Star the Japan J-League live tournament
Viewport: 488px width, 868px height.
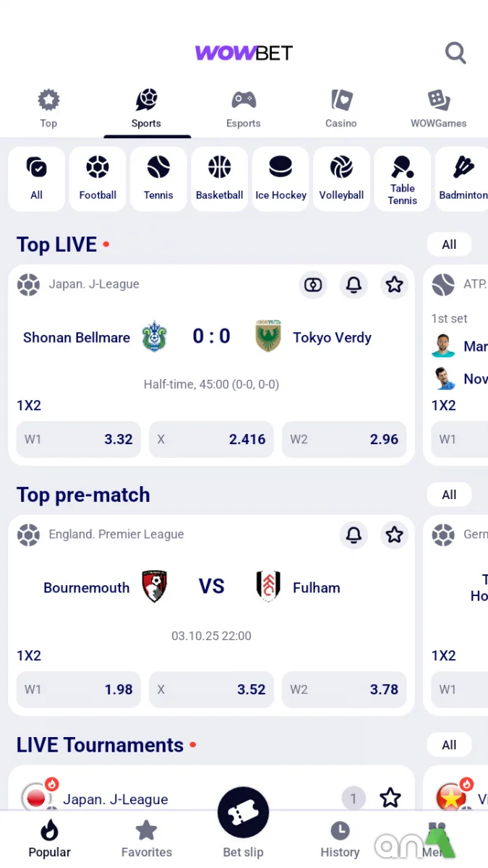click(x=390, y=798)
